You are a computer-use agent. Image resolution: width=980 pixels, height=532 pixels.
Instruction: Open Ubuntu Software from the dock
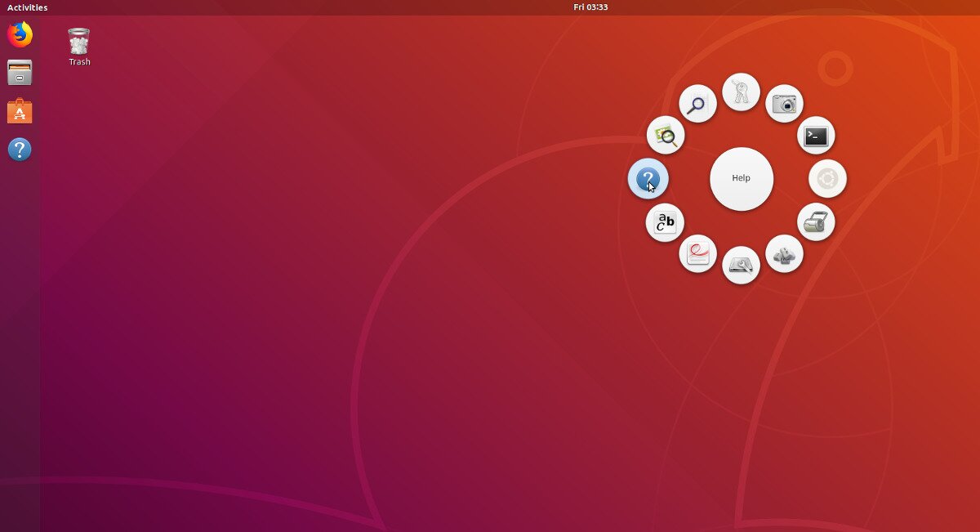(20, 111)
